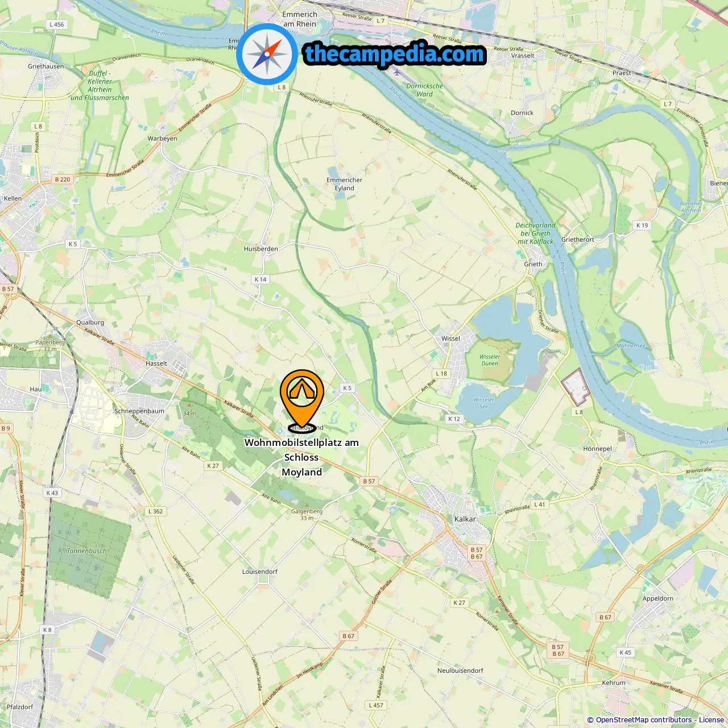Image resolution: width=728 pixels, height=728 pixels.
Task: Click the Wohnmobilstellplatz am Schloss Moyland label
Action: pyautogui.click(x=301, y=457)
